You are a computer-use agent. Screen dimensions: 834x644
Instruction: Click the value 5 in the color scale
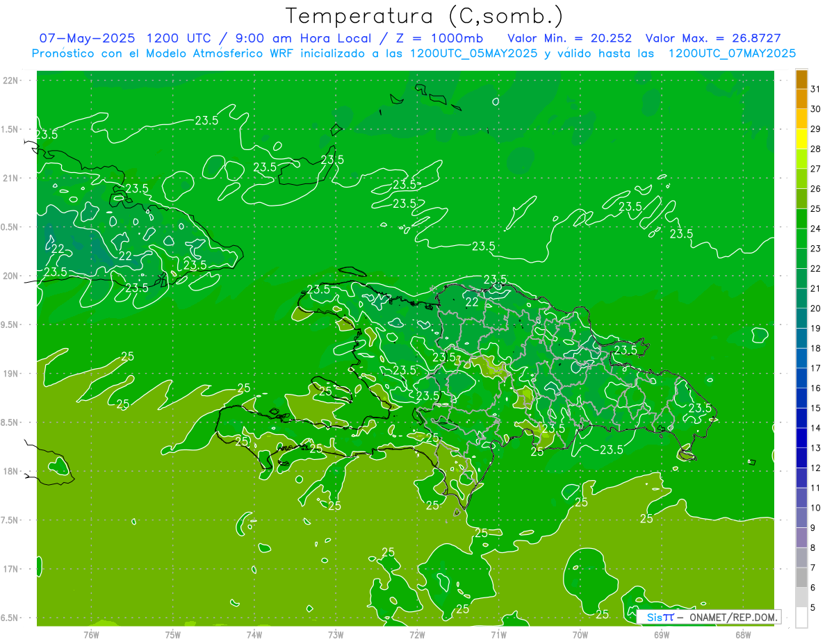click(x=813, y=608)
